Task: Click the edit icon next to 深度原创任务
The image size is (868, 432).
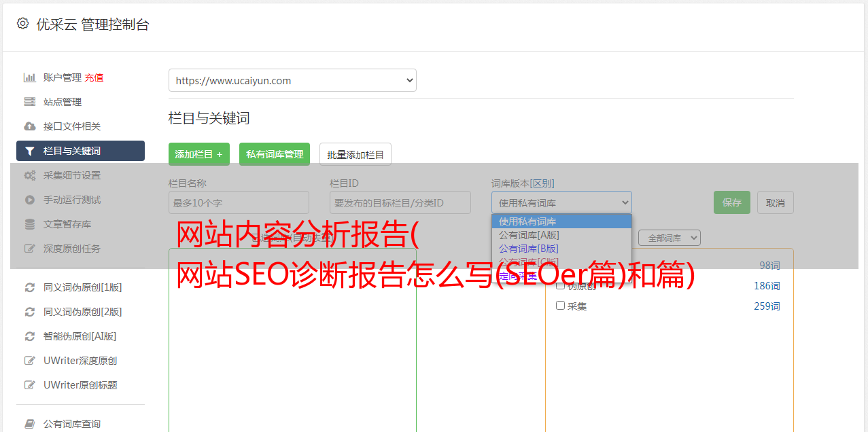Action: tap(29, 249)
